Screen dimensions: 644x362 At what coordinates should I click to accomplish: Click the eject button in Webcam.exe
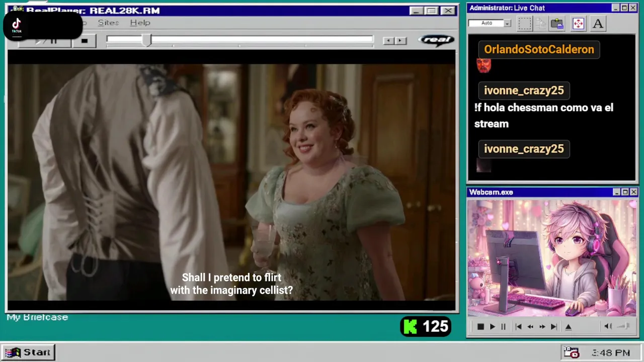(x=569, y=327)
